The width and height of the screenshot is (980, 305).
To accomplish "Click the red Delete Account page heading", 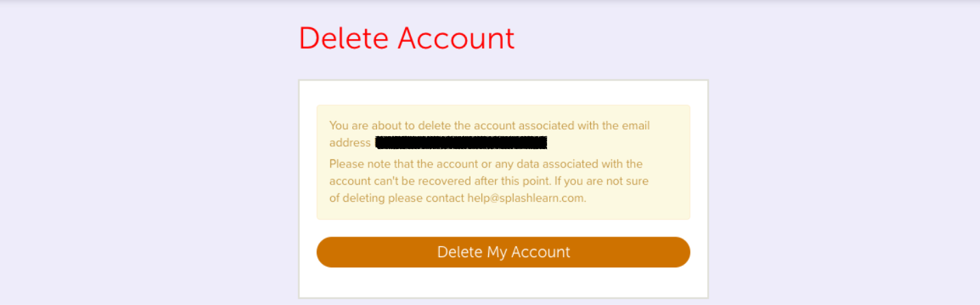I will (x=406, y=39).
